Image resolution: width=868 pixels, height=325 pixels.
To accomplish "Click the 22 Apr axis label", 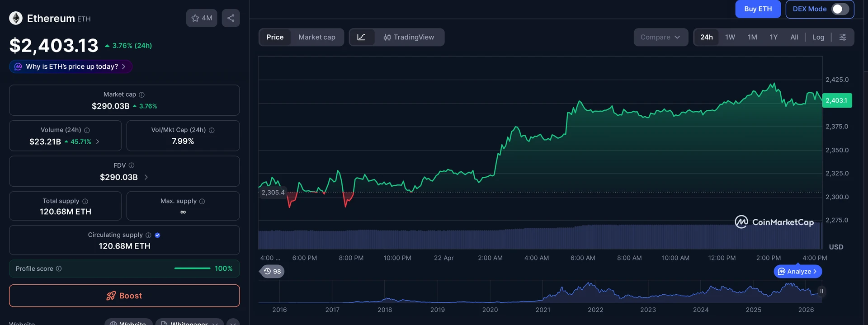I will click(443, 258).
